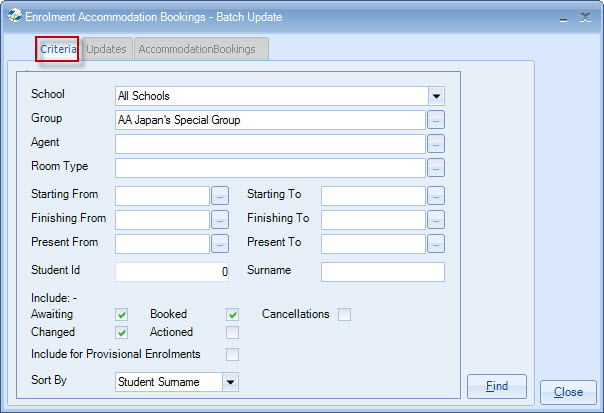Open Present To date picker button
Screen dimensions: 604x413
point(436,244)
